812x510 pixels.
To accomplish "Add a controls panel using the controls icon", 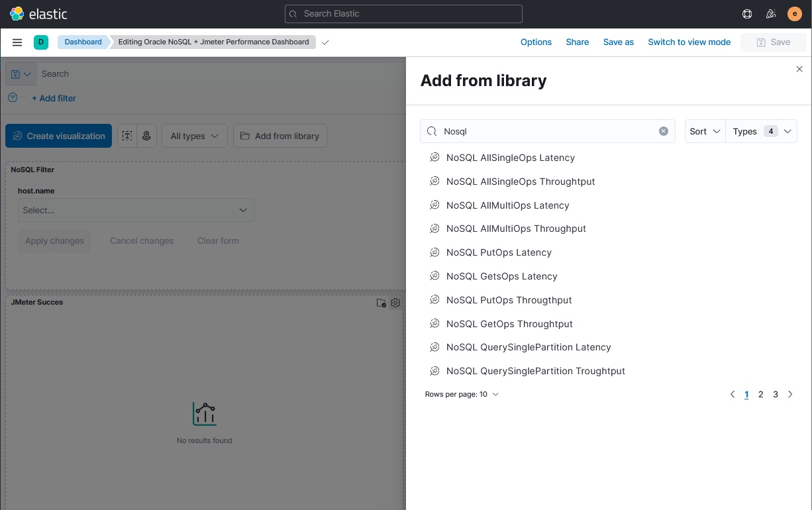I will pyautogui.click(x=146, y=136).
